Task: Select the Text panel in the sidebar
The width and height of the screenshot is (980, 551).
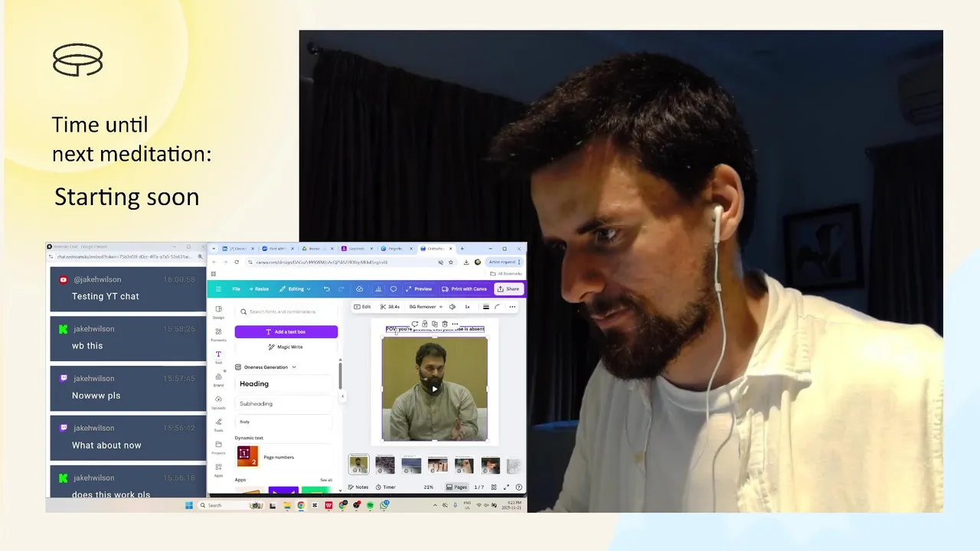Action: coord(218,357)
